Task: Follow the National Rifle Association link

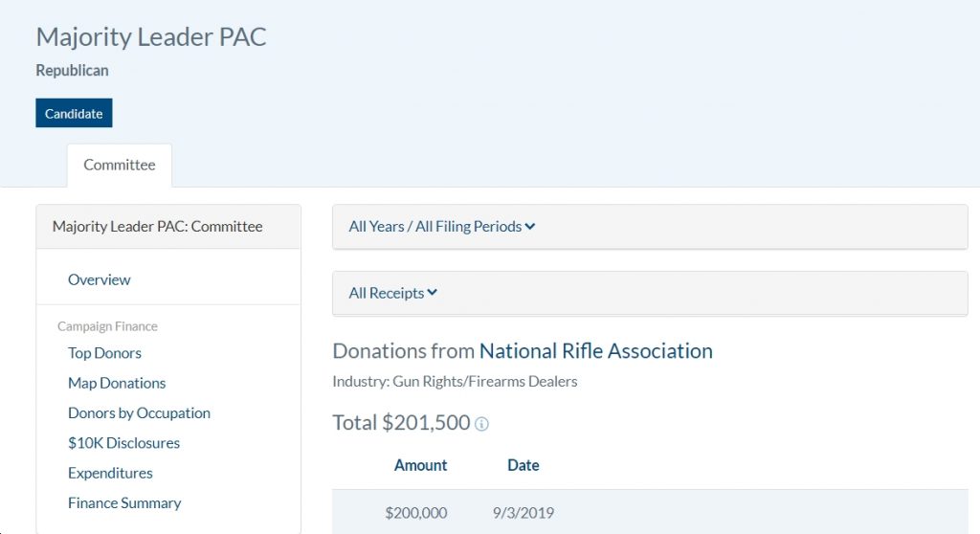Action: pos(595,351)
